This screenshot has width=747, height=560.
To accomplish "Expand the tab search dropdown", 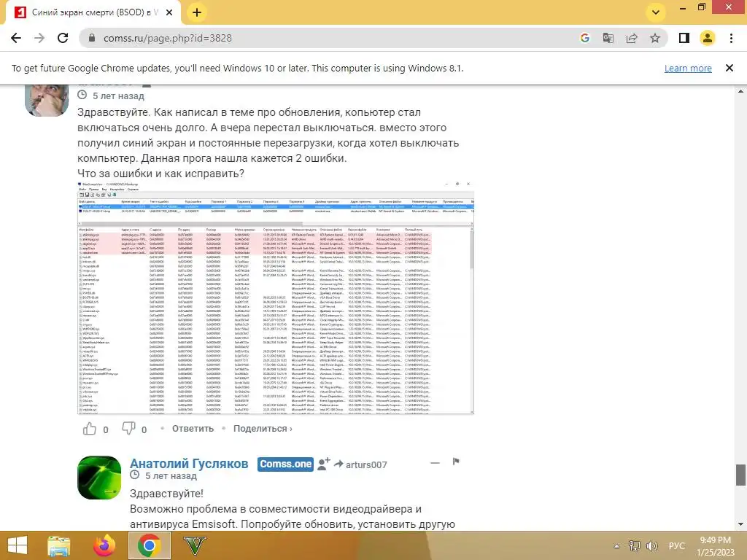I will click(x=656, y=12).
